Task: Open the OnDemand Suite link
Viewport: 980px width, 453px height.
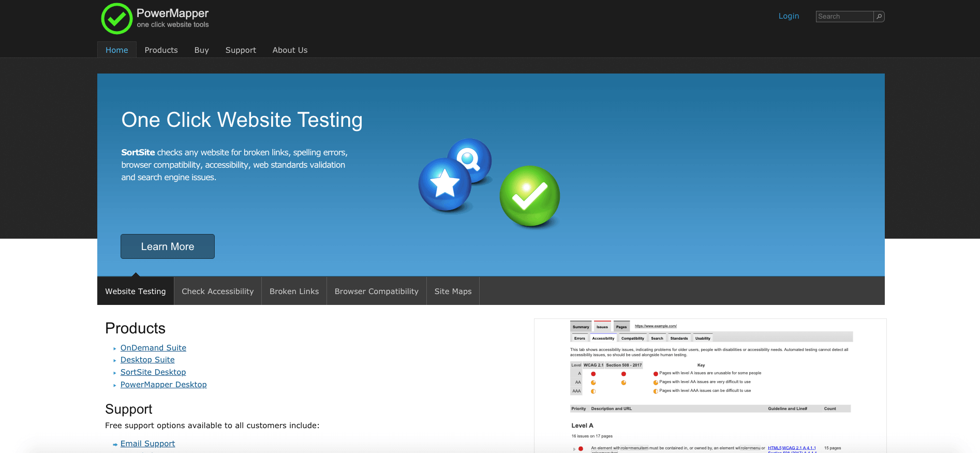Action: 153,348
